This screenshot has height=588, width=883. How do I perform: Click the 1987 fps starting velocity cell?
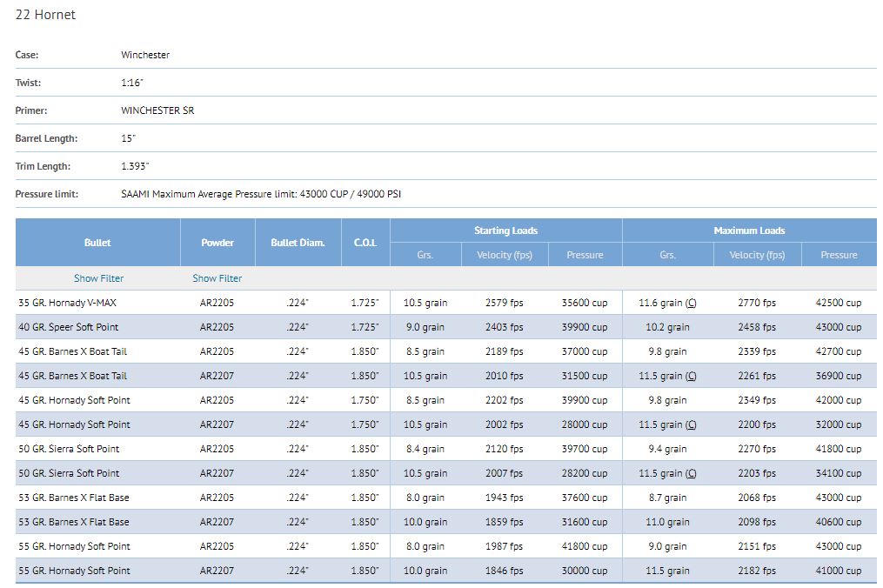[x=505, y=546]
